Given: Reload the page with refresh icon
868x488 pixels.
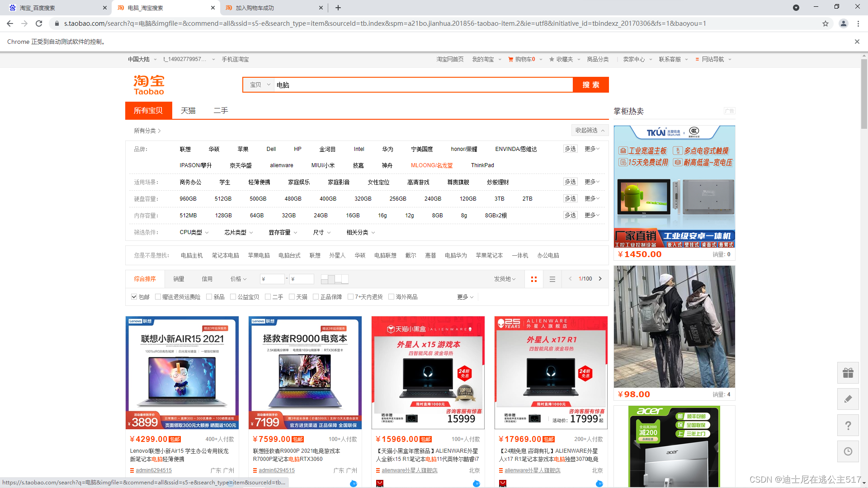Looking at the screenshot, I should (39, 23).
